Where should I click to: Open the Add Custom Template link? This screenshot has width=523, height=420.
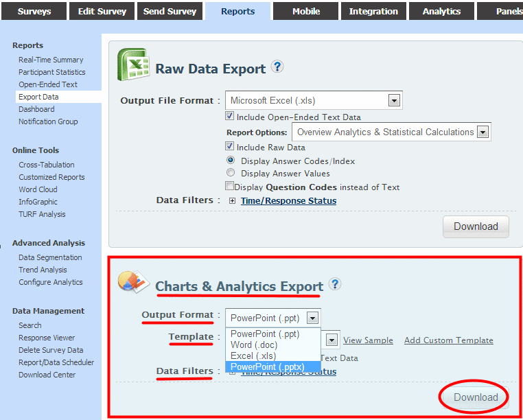coord(448,340)
